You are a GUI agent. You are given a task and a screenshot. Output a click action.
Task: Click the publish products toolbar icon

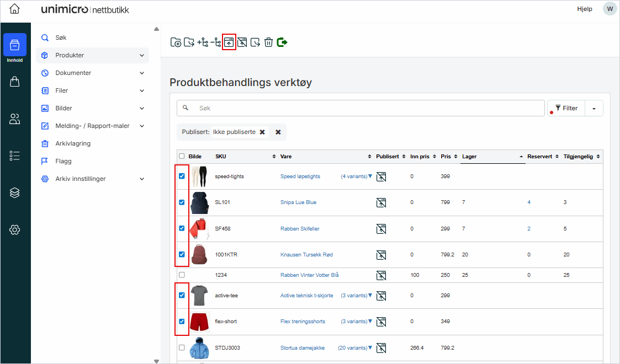[x=229, y=42]
